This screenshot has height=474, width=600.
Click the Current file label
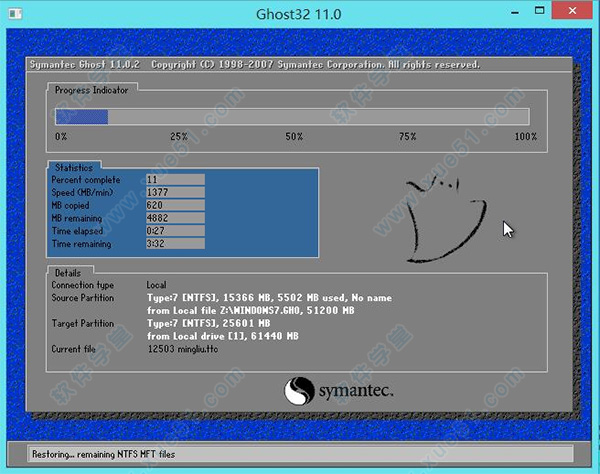point(73,349)
